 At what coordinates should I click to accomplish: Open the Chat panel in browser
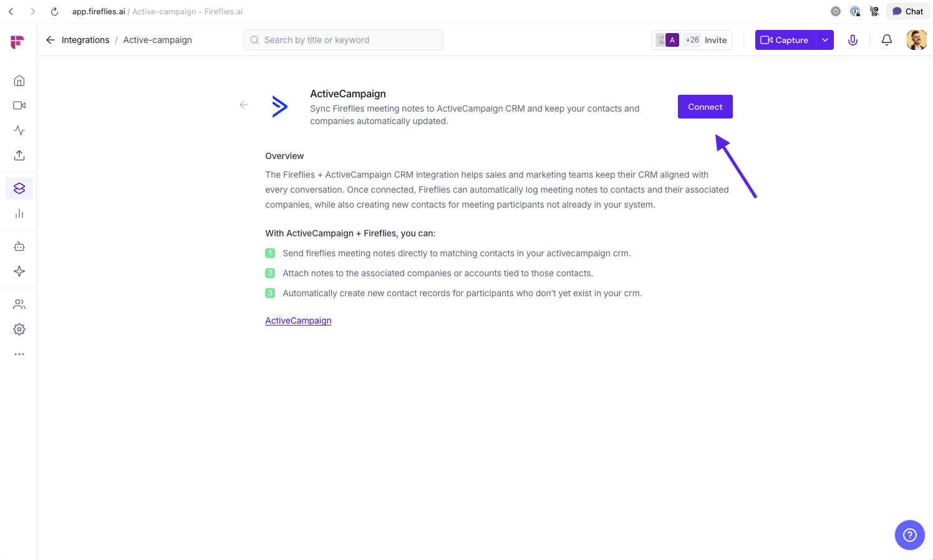(x=908, y=11)
